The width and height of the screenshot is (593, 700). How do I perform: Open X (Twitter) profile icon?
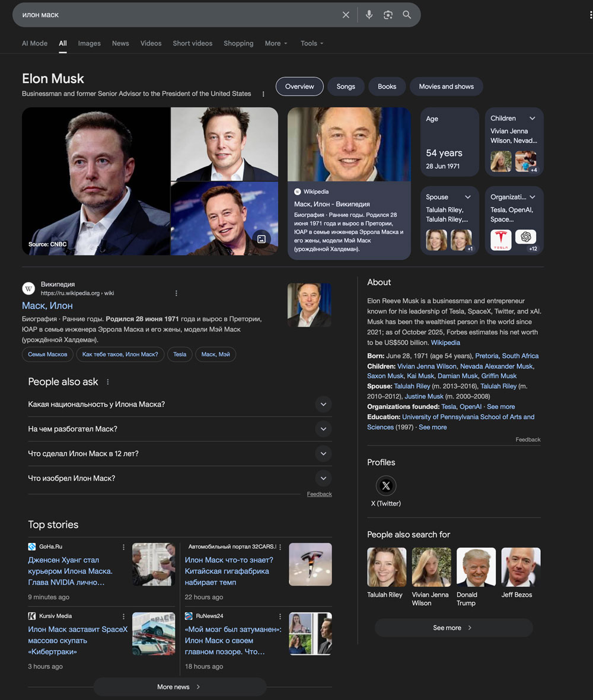[386, 485]
